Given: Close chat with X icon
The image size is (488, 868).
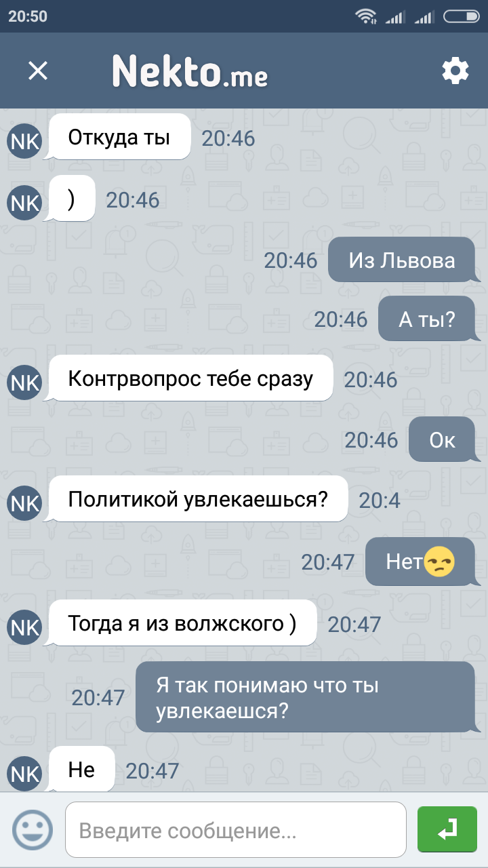Looking at the screenshot, I should click(38, 71).
